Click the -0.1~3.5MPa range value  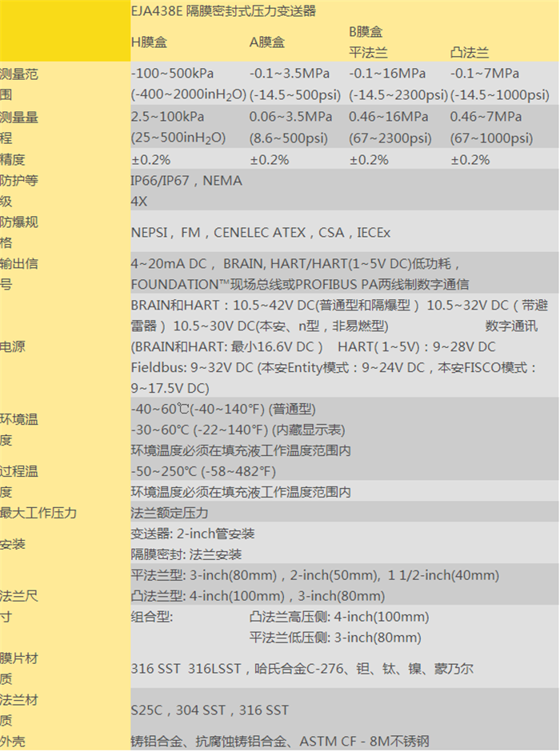click(290, 74)
